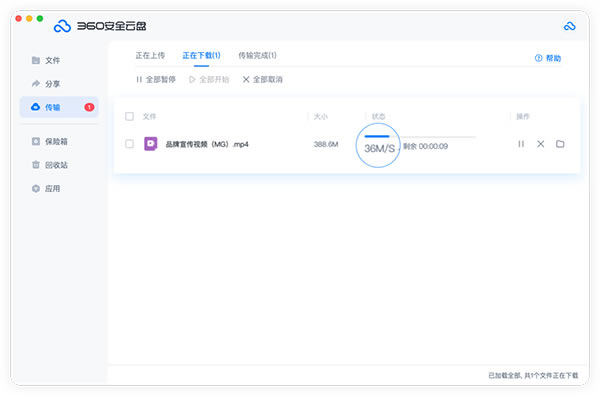600x396 pixels.
Task: Click the cloud icon at top right
Action: coord(569,26)
